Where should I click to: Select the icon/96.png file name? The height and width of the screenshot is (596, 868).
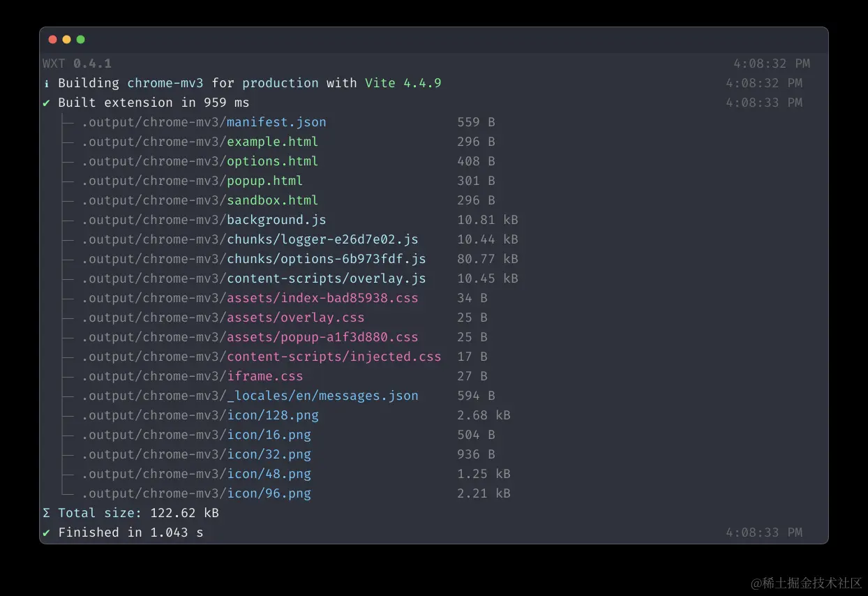(x=269, y=493)
